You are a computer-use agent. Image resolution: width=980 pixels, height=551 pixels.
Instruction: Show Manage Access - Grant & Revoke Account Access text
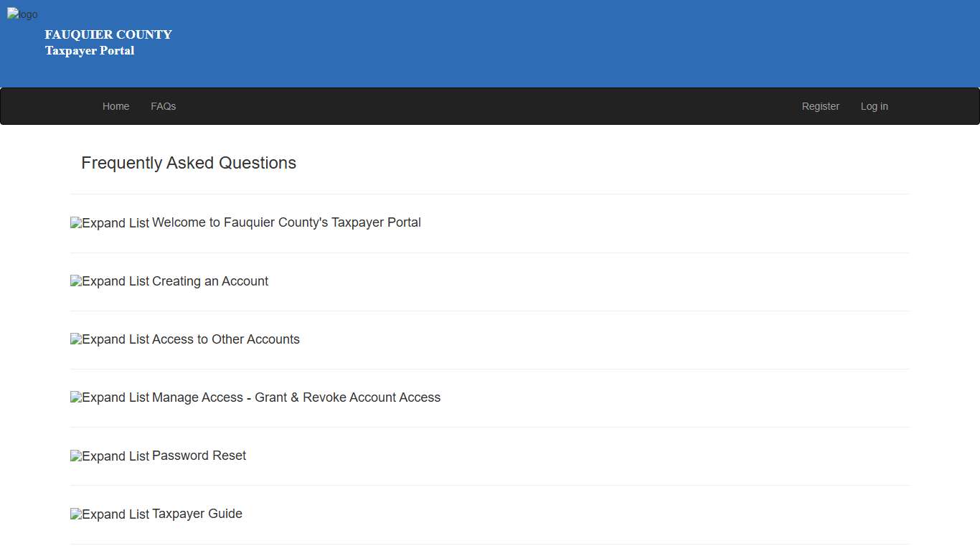pos(296,397)
